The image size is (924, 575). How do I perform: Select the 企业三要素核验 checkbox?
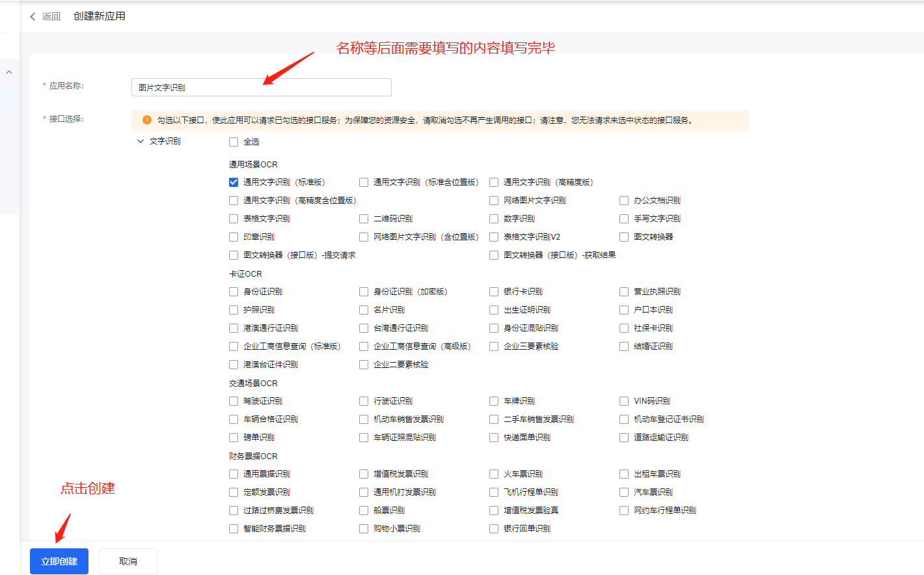(x=494, y=346)
